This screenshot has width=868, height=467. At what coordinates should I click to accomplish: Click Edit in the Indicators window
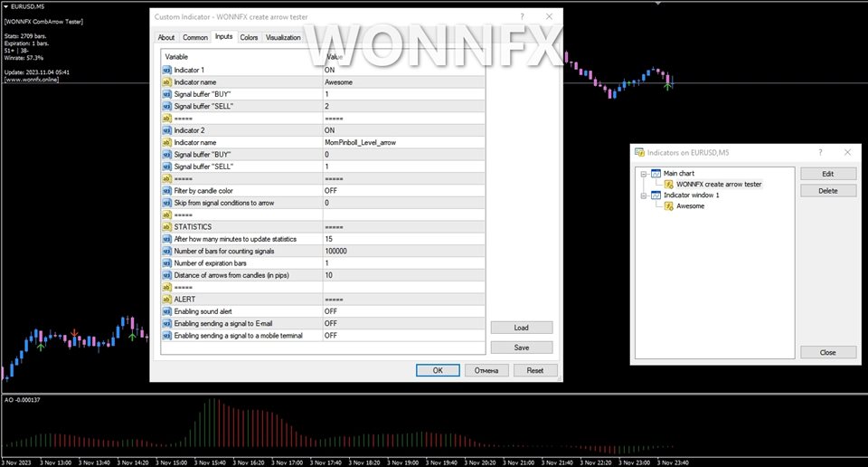click(x=828, y=174)
